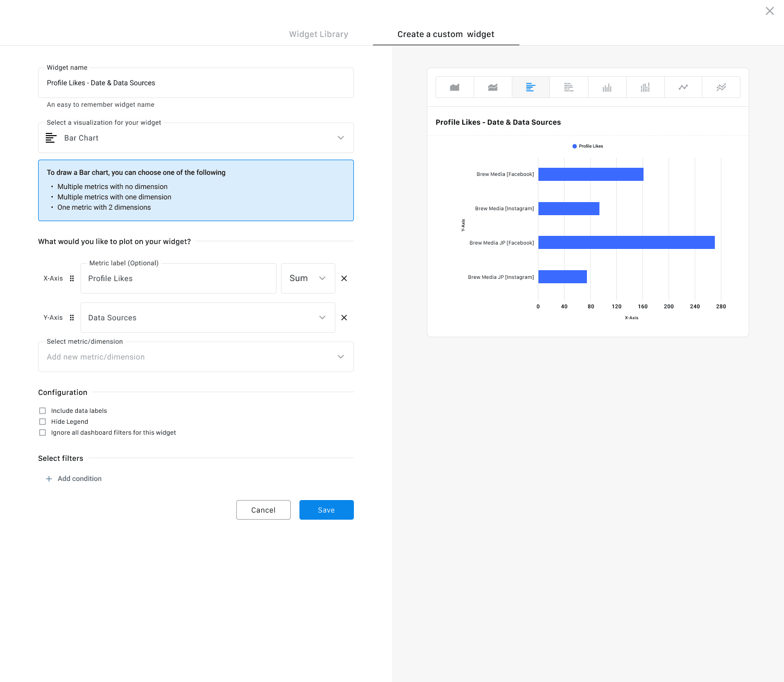Open the Sum aggregation dropdown
784x682 pixels.
(308, 278)
